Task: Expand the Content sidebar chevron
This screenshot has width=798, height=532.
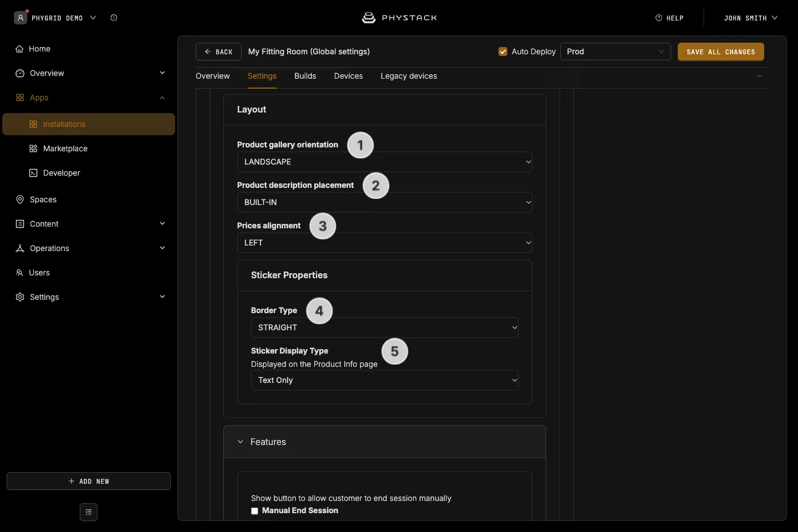Action: tap(162, 223)
